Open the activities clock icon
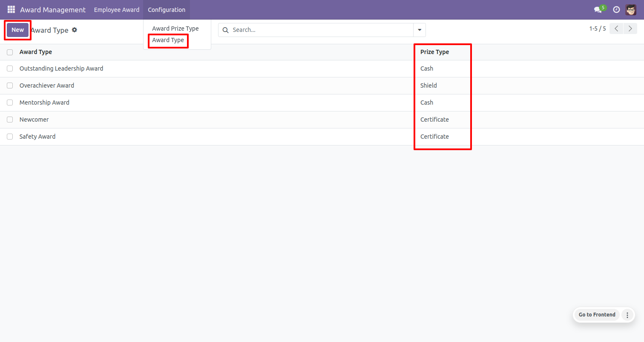Screen dimensions: 644x342 click(x=616, y=9)
